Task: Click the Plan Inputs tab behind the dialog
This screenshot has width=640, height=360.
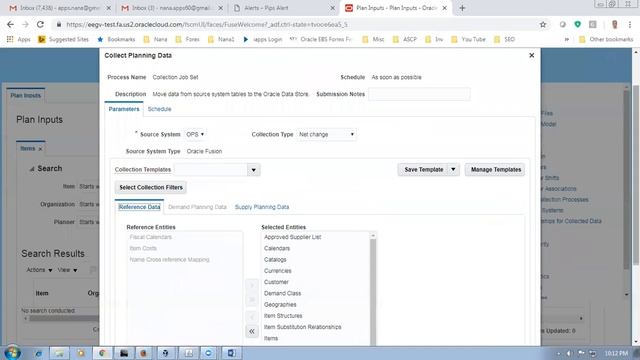Action: (26, 95)
